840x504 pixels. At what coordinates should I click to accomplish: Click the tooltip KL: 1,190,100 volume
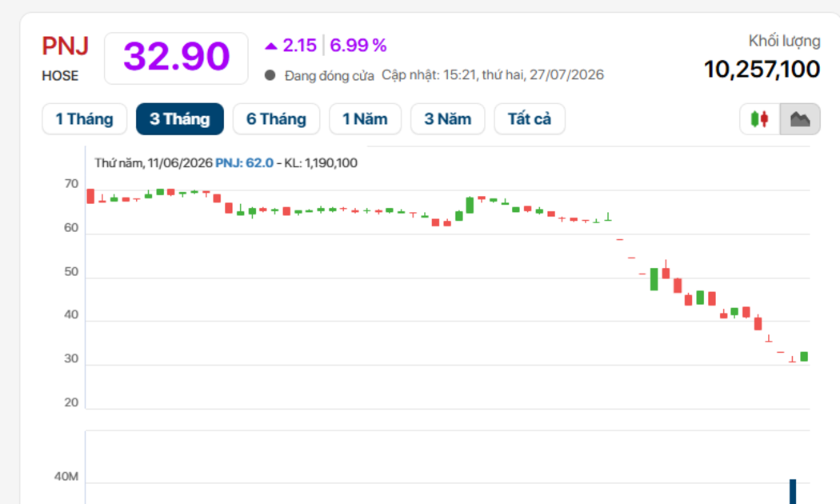click(x=320, y=163)
